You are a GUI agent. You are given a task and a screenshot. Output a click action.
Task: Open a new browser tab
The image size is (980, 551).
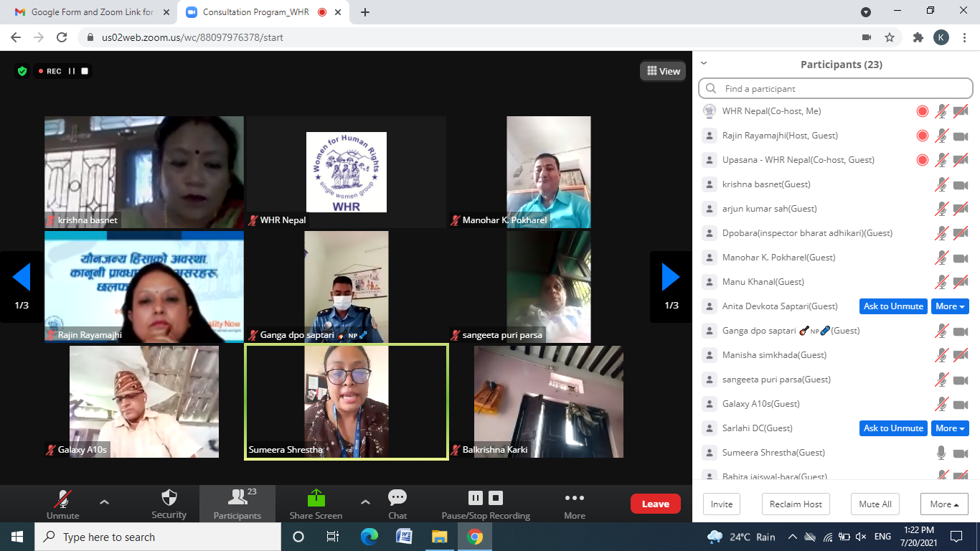(x=365, y=12)
